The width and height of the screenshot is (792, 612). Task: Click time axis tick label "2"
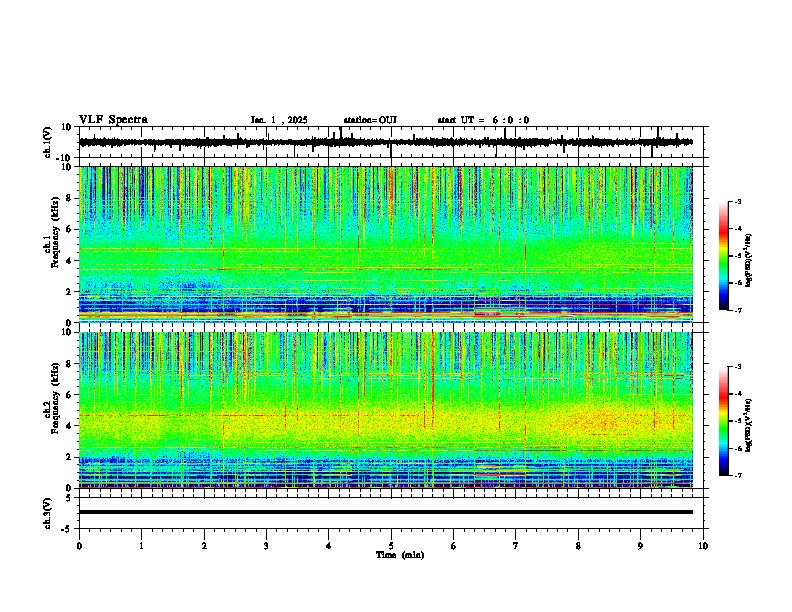pos(204,546)
